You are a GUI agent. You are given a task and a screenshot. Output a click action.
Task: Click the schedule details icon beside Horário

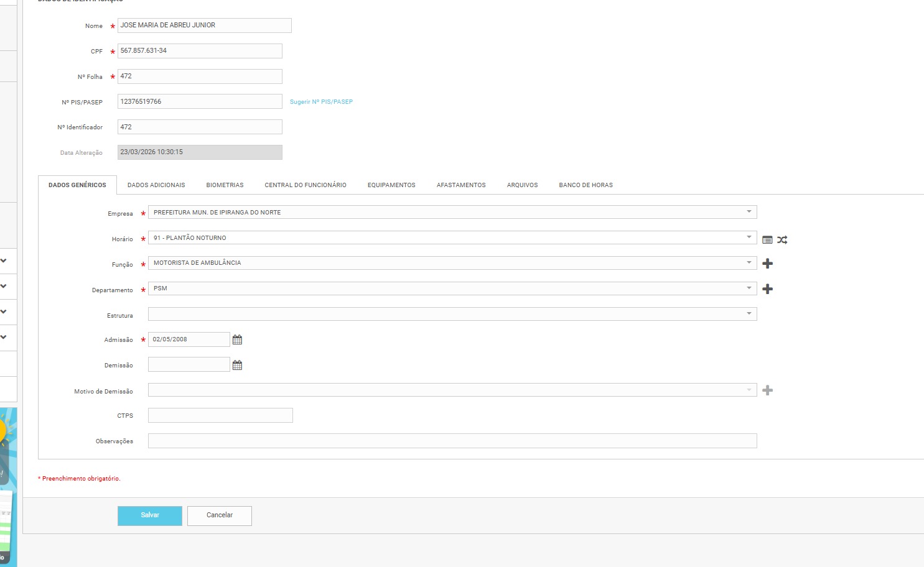767,240
